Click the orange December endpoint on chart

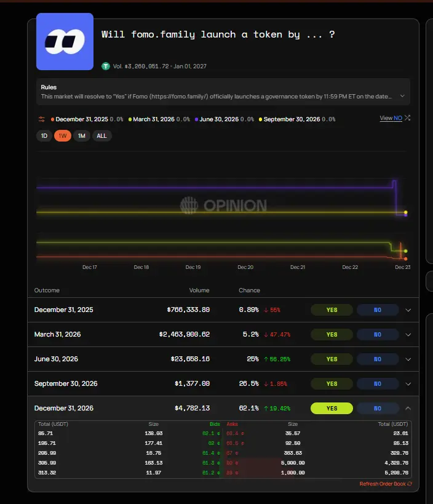(406, 258)
